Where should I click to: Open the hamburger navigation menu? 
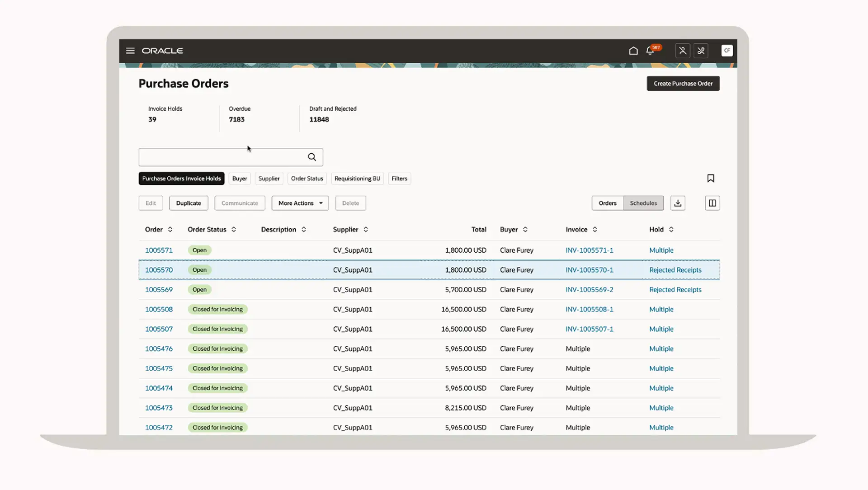pyautogui.click(x=130, y=51)
